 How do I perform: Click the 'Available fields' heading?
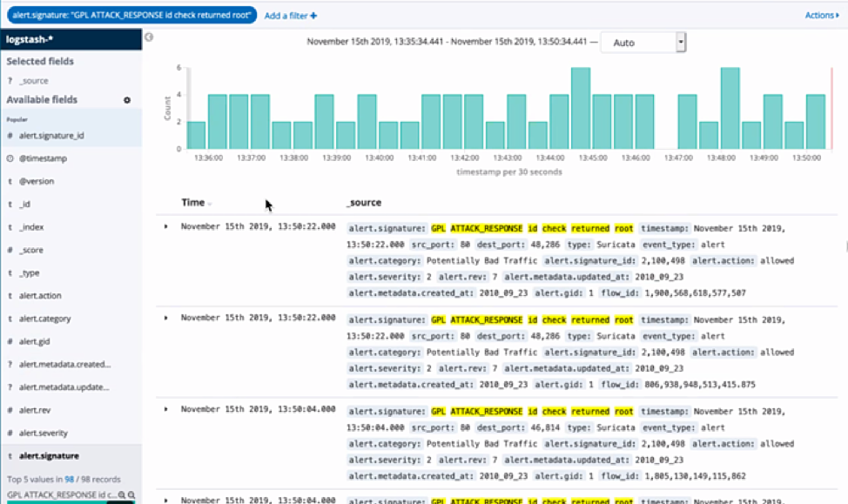(42, 99)
